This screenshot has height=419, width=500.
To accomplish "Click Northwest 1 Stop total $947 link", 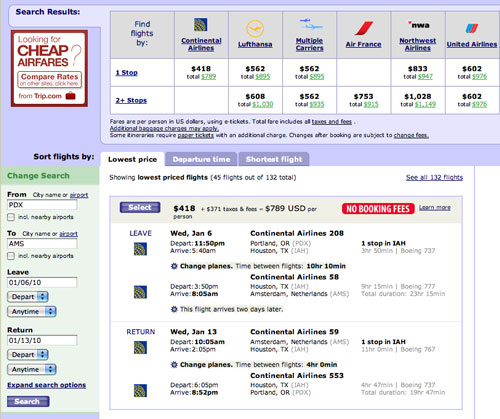I will (x=425, y=77).
